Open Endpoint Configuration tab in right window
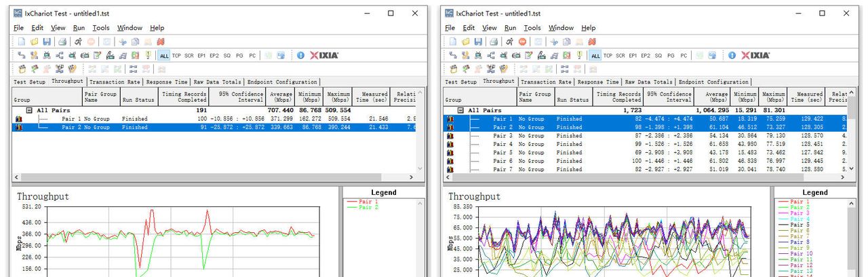This screenshot has width=868, height=277. click(x=713, y=82)
